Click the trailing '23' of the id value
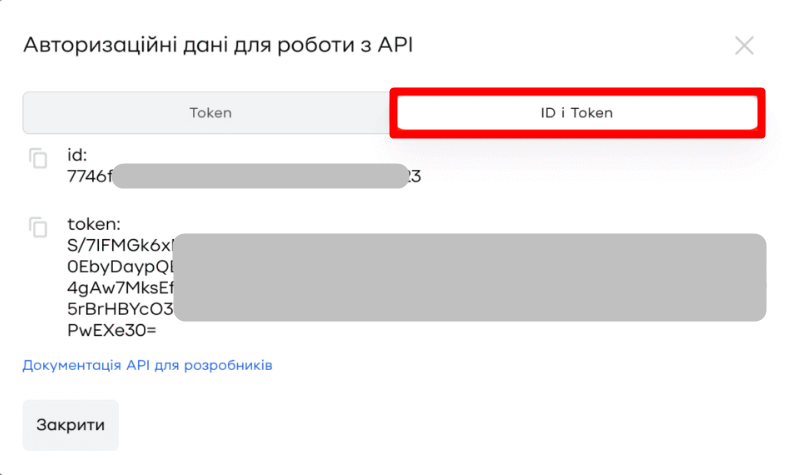The width and height of the screenshot is (785, 475). 413,177
